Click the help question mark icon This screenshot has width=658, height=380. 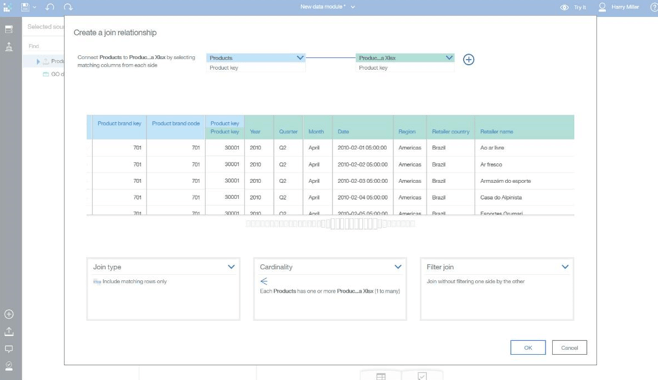[x=654, y=7]
